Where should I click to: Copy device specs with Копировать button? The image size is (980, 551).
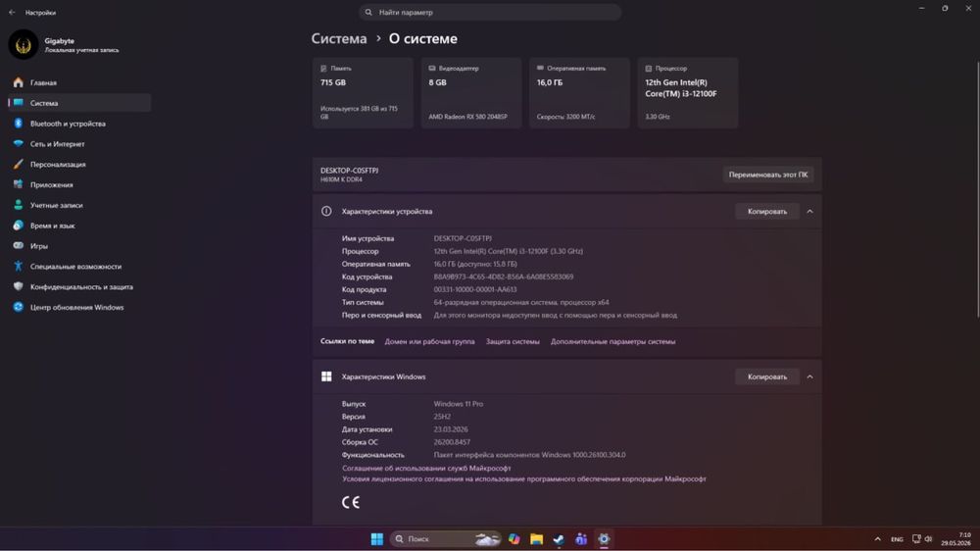click(767, 212)
